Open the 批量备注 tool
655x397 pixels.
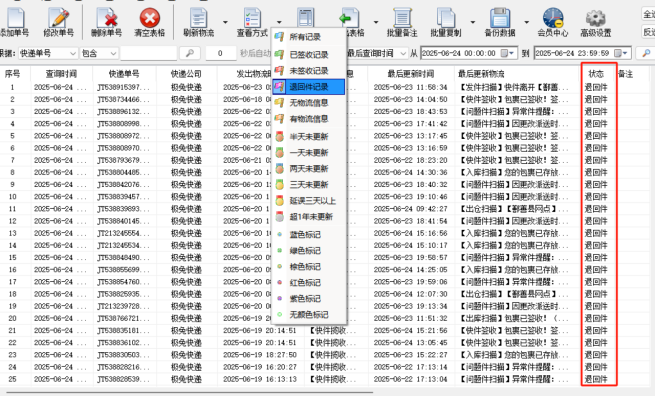402,19
